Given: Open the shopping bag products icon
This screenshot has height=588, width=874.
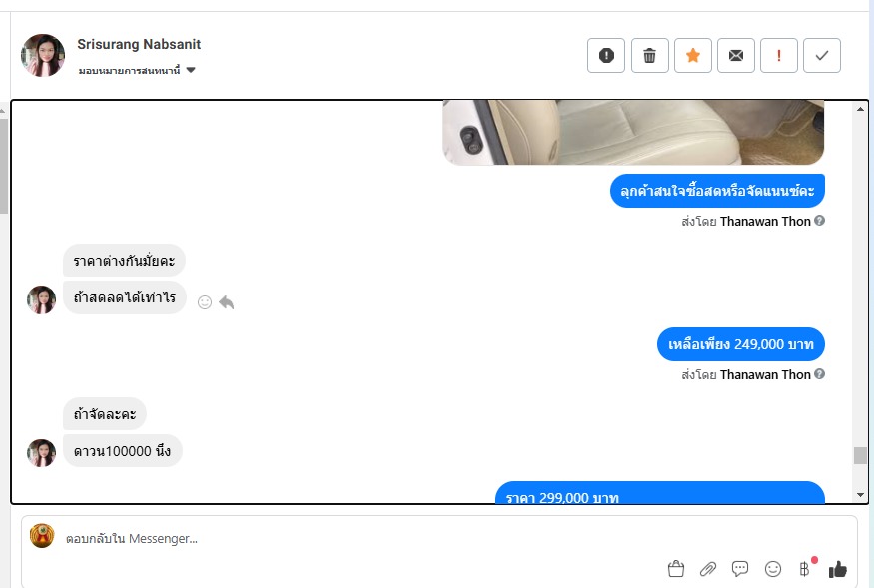Looking at the screenshot, I should pyautogui.click(x=675, y=568).
